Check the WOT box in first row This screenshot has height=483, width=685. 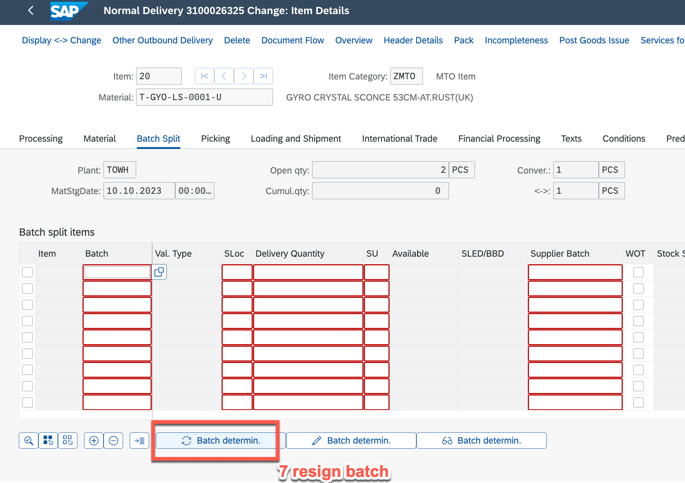pos(638,272)
